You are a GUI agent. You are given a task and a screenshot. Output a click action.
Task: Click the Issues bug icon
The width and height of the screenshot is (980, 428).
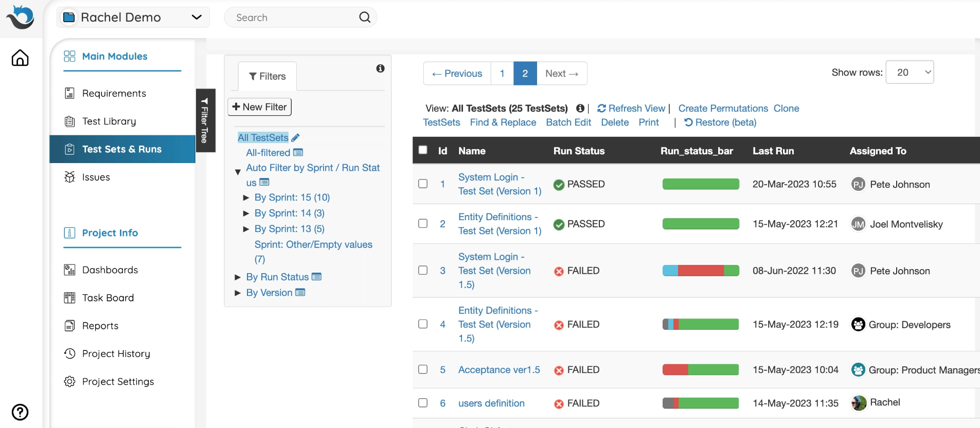(69, 177)
